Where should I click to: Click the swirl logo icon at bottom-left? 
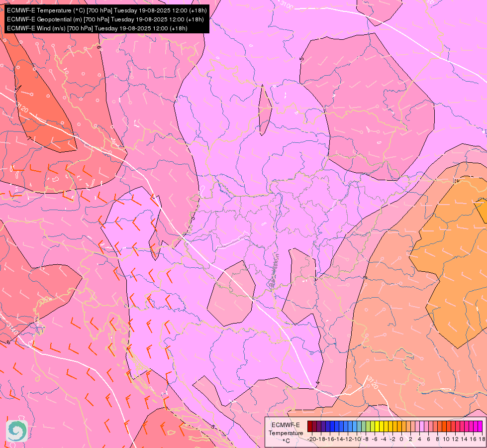point(17,431)
